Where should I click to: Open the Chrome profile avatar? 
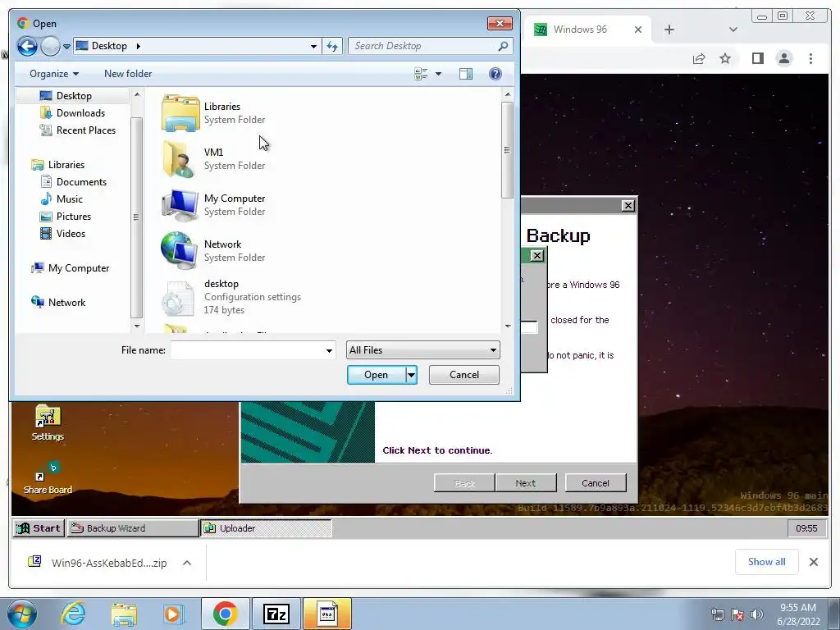click(x=783, y=58)
